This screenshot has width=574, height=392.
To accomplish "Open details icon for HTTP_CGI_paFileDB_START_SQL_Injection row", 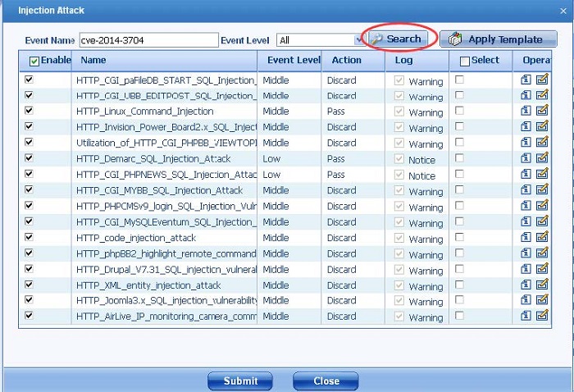I will click(526, 80).
